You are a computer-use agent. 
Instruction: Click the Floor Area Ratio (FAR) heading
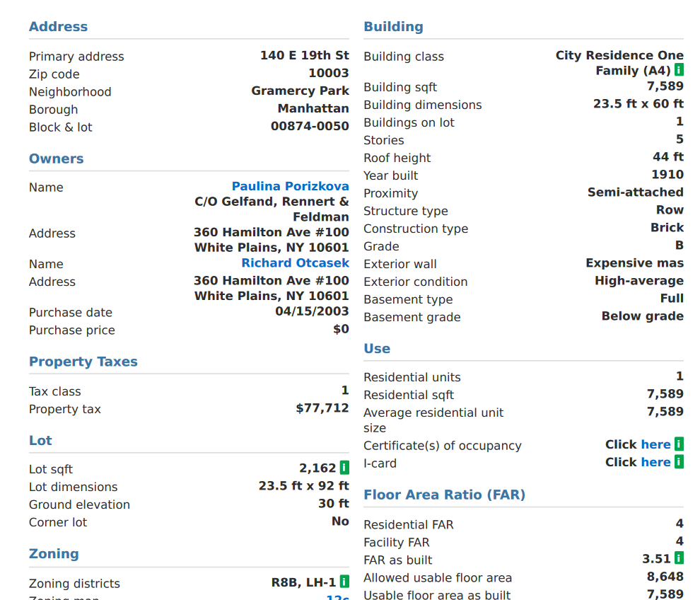coord(444,495)
